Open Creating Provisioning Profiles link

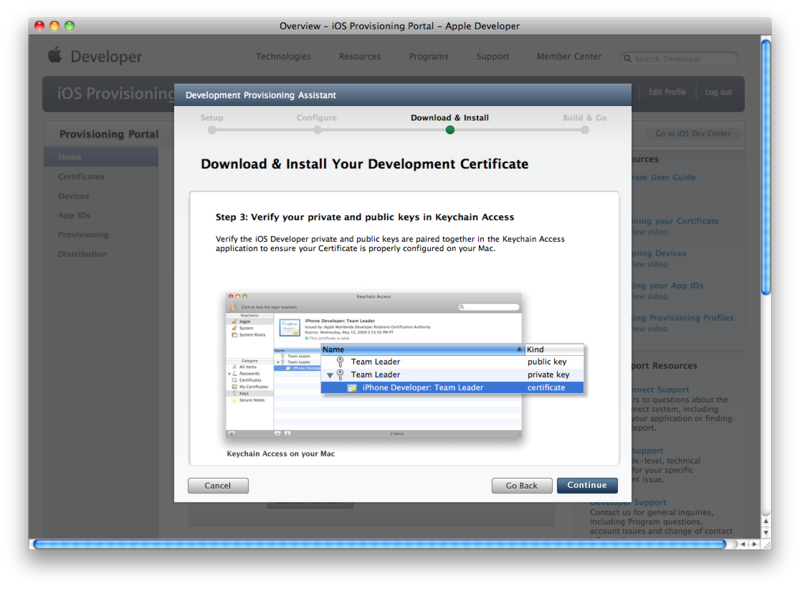tap(683, 318)
